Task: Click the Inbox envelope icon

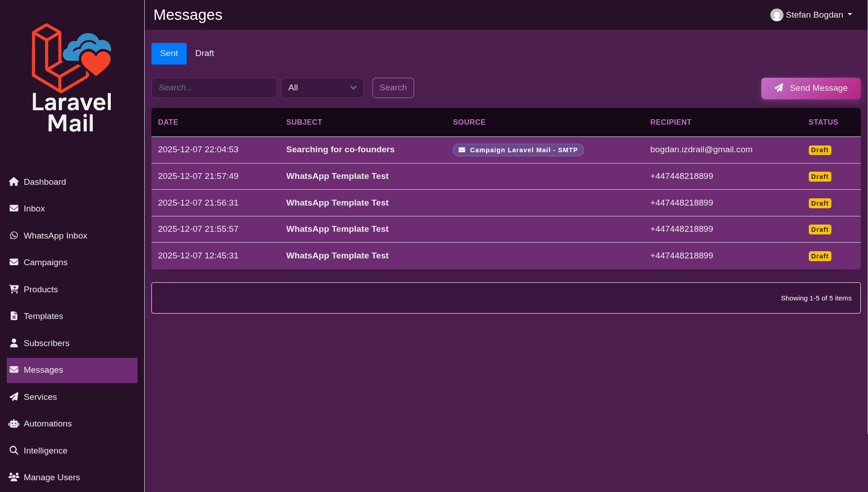Action: coord(14,208)
